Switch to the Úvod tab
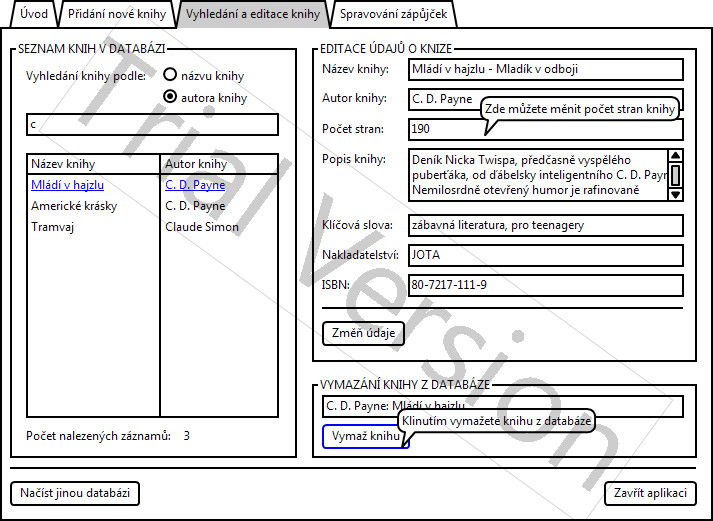The height and width of the screenshot is (521, 713). 34,14
